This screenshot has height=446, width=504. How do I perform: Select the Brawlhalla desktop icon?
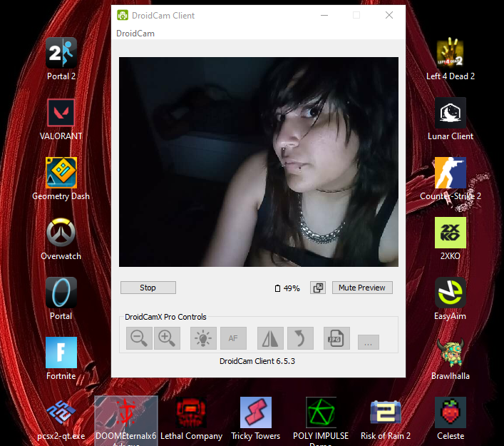451,358
